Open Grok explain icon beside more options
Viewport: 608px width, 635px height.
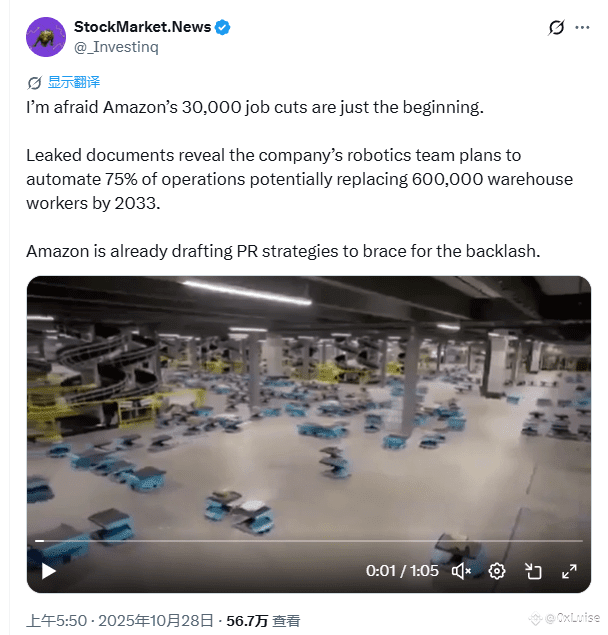556,28
